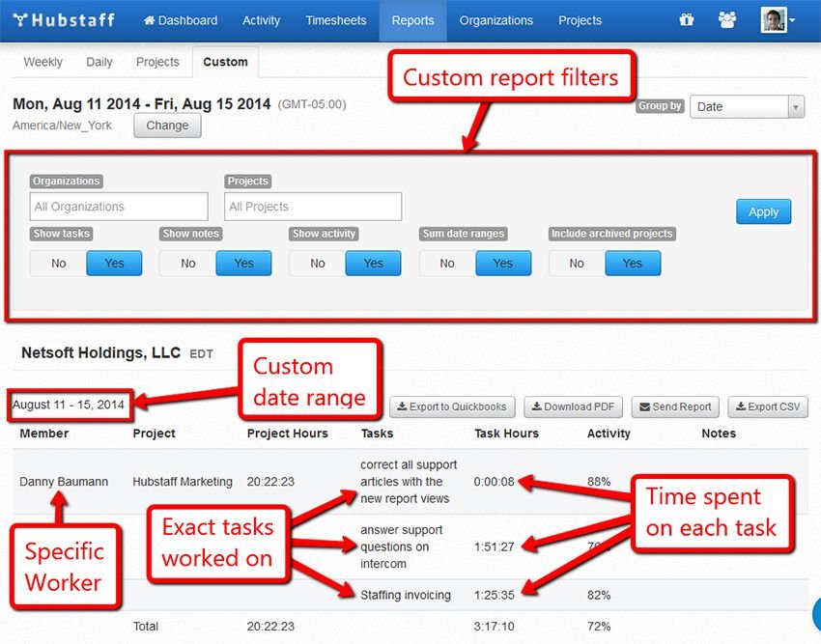Click the 1:25:35 task hours value
The width and height of the screenshot is (821, 644).
click(x=495, y=595)
